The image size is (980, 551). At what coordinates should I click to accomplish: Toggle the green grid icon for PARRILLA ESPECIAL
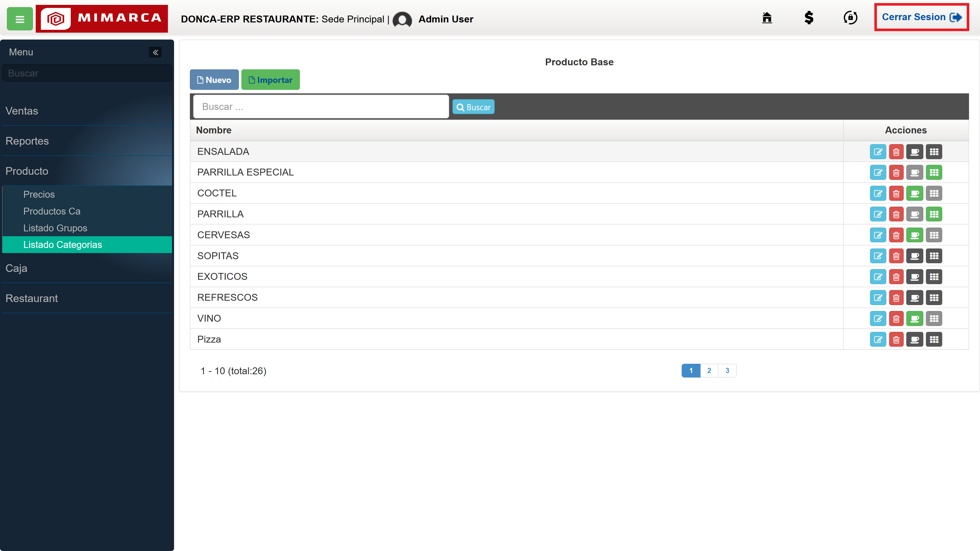[x=934, y=173]
